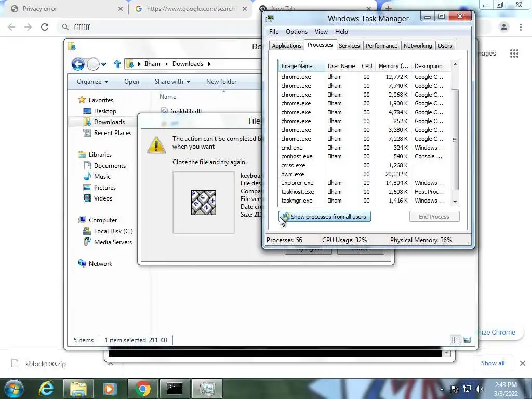Select the dwm.exe process row
The image size is (532, 399).
pos(364,174)
